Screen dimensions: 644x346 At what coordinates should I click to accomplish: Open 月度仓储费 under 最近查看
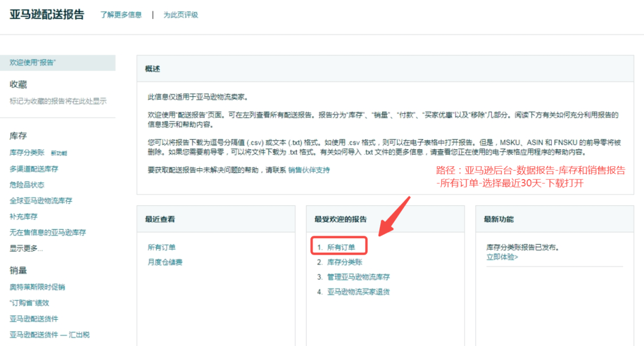[165, 262]
